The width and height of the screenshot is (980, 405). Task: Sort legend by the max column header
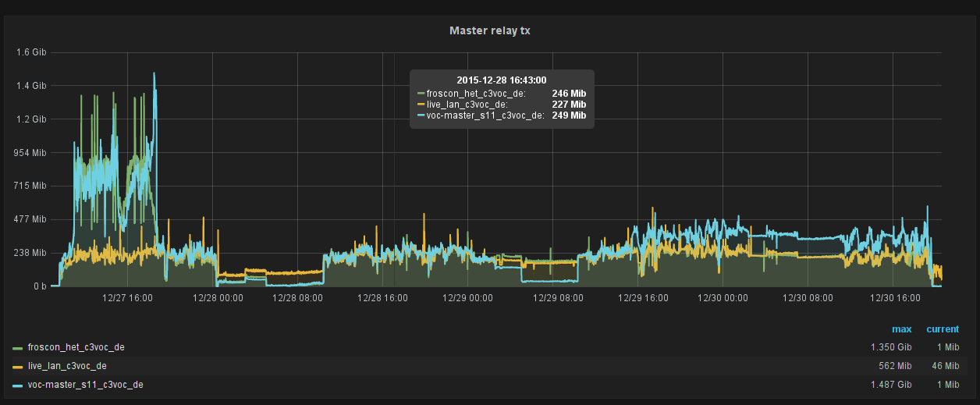901,329
